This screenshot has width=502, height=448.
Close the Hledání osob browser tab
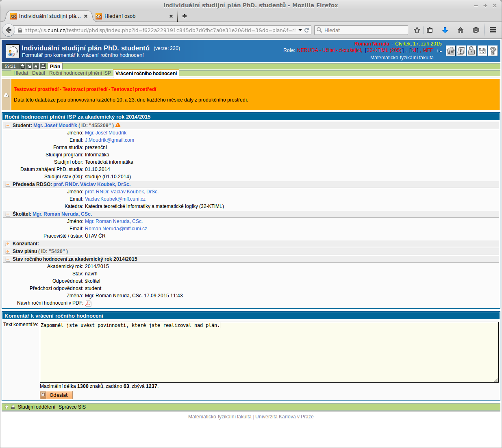[171, 16]
